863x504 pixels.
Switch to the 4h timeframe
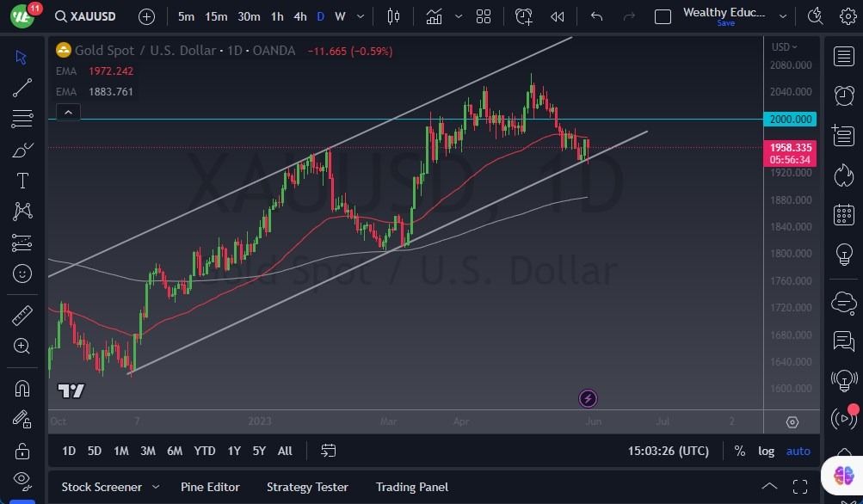[x=299, y=16]
